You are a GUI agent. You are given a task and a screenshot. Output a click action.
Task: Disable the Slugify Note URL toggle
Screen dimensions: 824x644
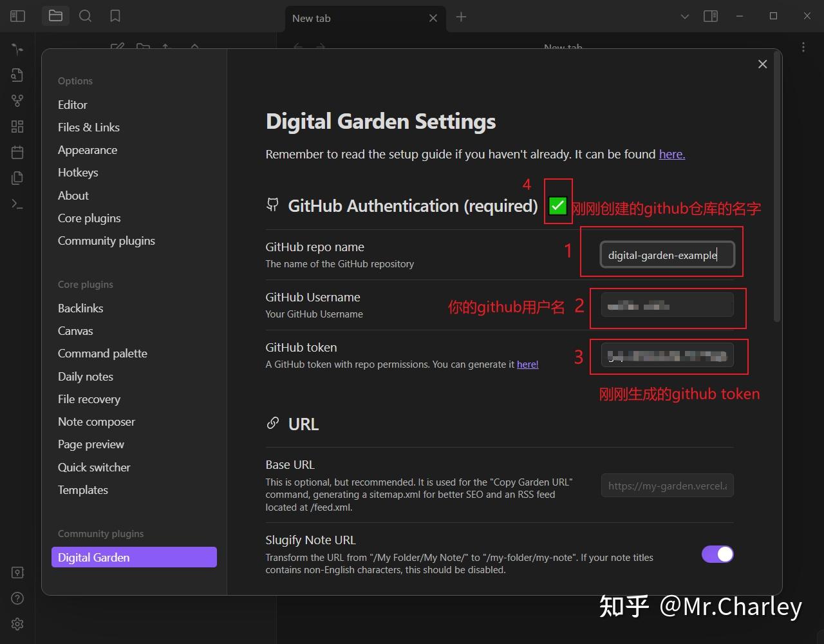coord(717,554)
